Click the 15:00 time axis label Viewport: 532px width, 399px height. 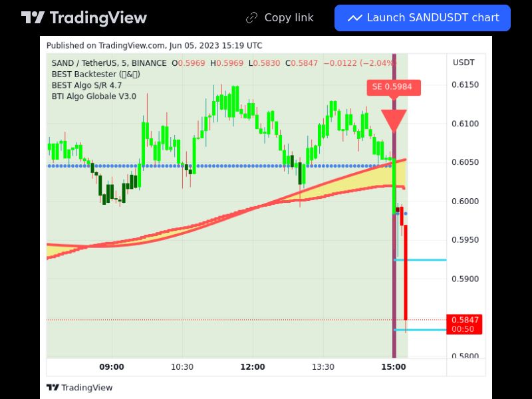click(394, 367)
